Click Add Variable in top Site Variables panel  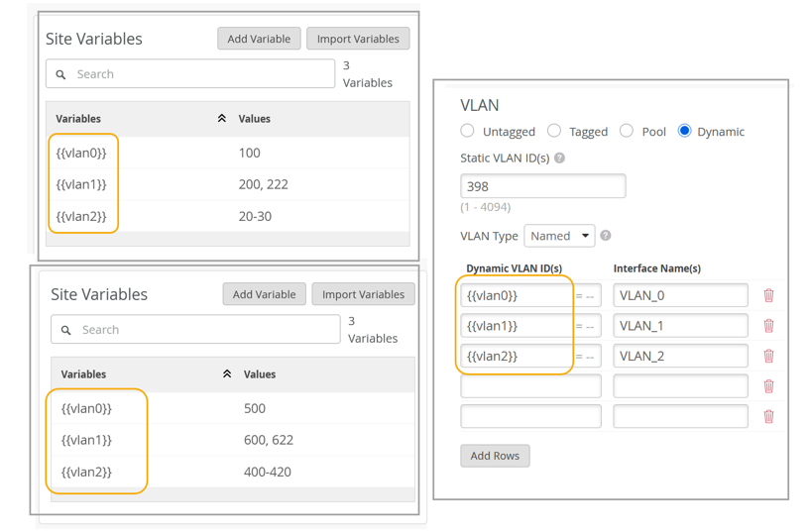[x=259, y=39]
